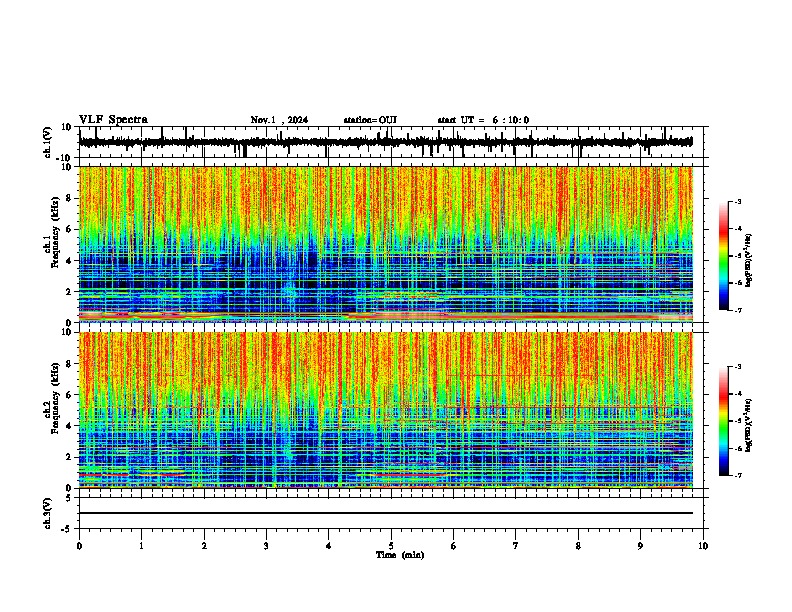Screen dimensions: 792x612
Task: Click the "VLF Spectra" plot title
Action: pos(113,119)
